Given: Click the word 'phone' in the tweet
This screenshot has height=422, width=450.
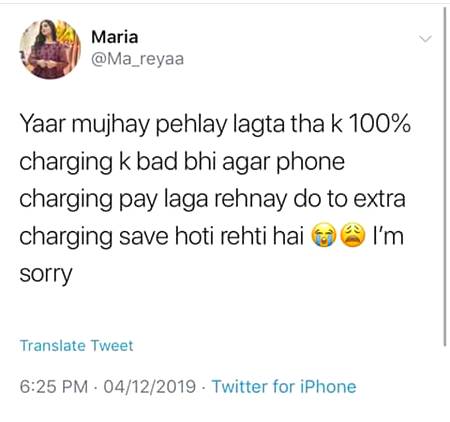Looking at the screenshot, I should click(x=311, y=163).
